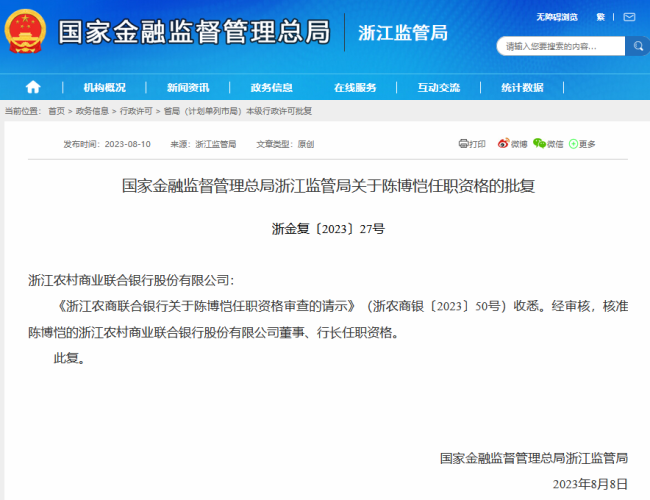This screenshot has width=650, height=500.
Task: Click the article title text
Action: pyautogui.click(x=328, y=186)
